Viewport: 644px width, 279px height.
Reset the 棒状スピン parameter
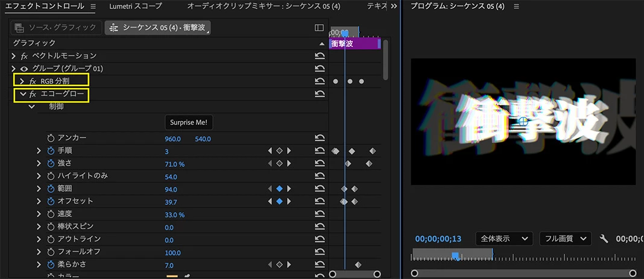(x=320, y=227)
